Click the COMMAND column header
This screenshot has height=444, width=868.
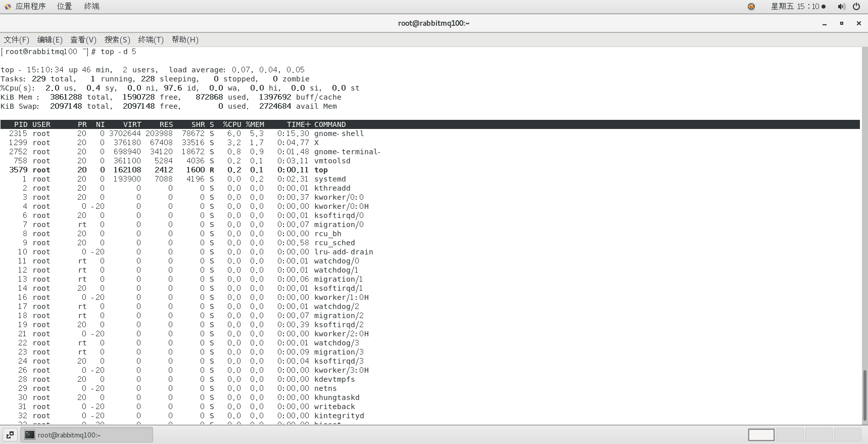coord(330,124)
